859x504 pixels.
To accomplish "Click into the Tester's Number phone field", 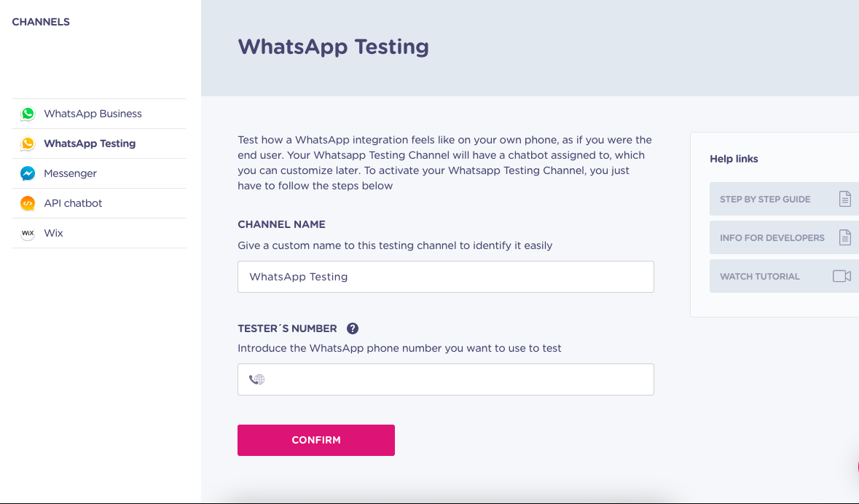I will coord(445,379).
